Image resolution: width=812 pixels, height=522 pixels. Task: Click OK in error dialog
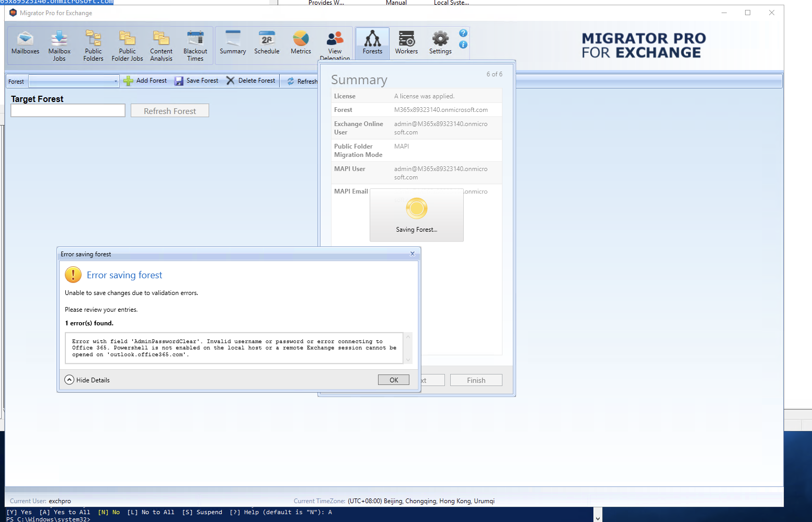click(x=394, y=380)
